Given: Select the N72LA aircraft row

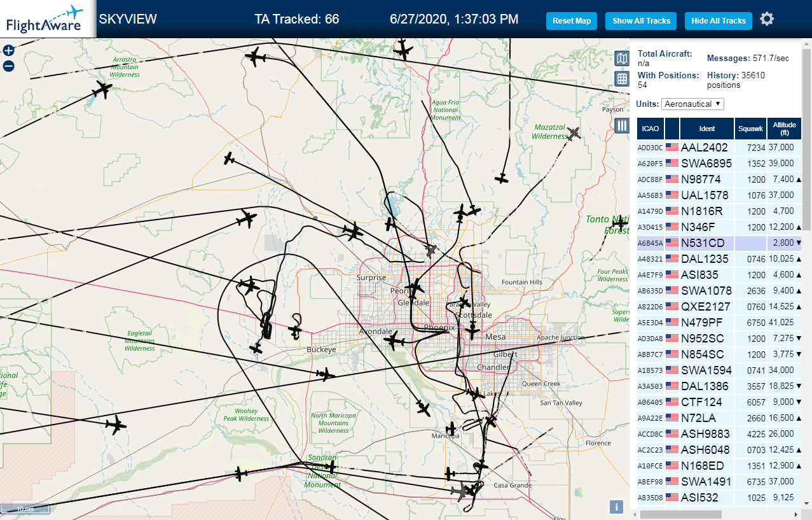Looking at the screenshot, I should (720, 418).
